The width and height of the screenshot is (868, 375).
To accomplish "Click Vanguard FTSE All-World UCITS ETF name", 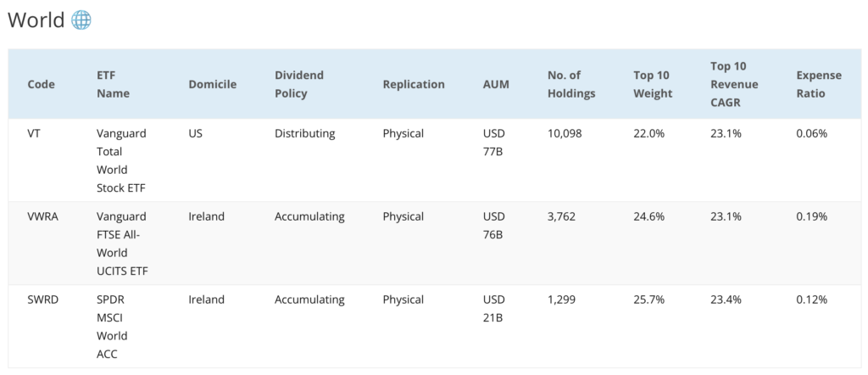I will tap(122, 243).
